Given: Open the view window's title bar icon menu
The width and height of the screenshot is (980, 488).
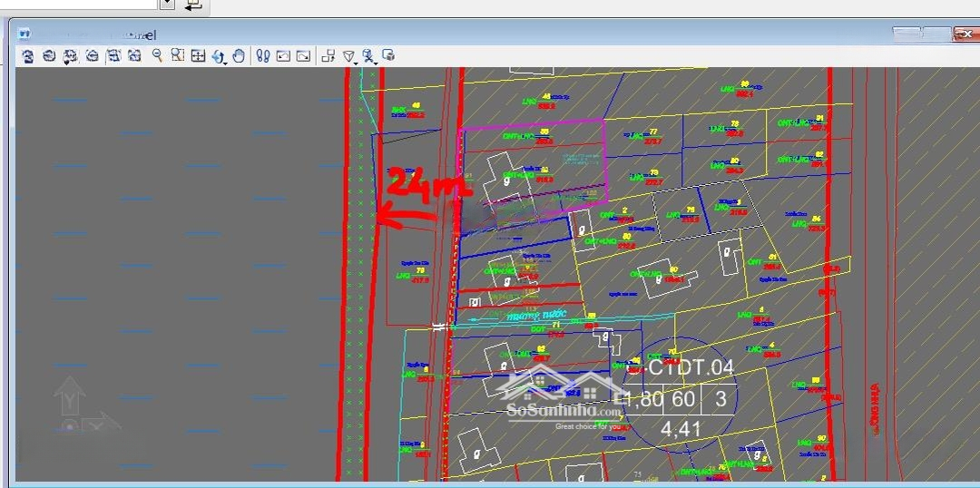Looking at the screenshot, I should (24, 34).
